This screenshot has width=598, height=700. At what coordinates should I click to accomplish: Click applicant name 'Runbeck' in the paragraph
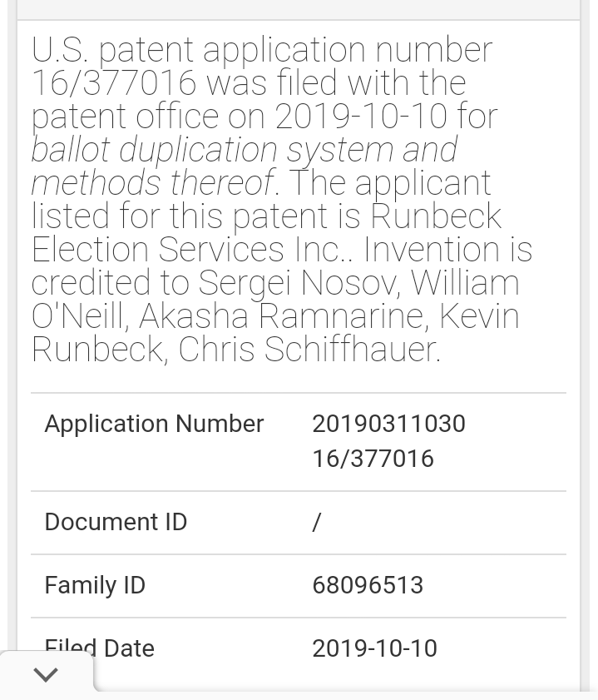436,216
